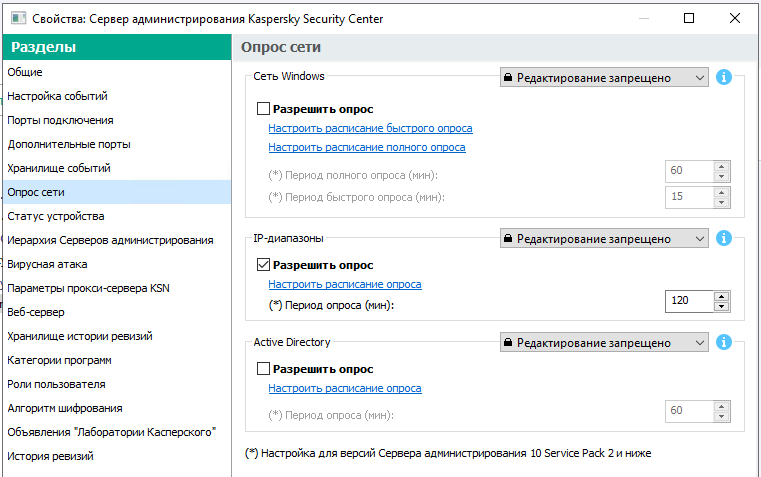Open the IP-диапазоны Редактирование запрещено dropdown
Viewport: 761px width, 477px height.
(x=604, y=238)
